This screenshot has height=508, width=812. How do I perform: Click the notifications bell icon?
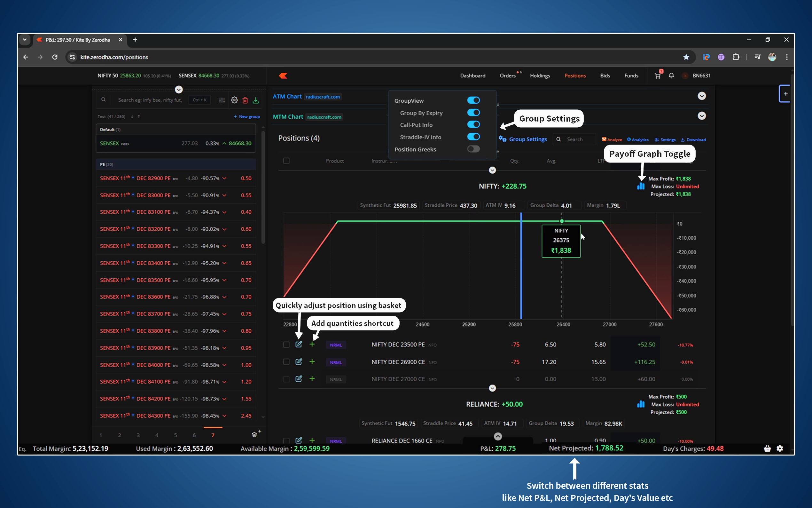click(671, 75)
